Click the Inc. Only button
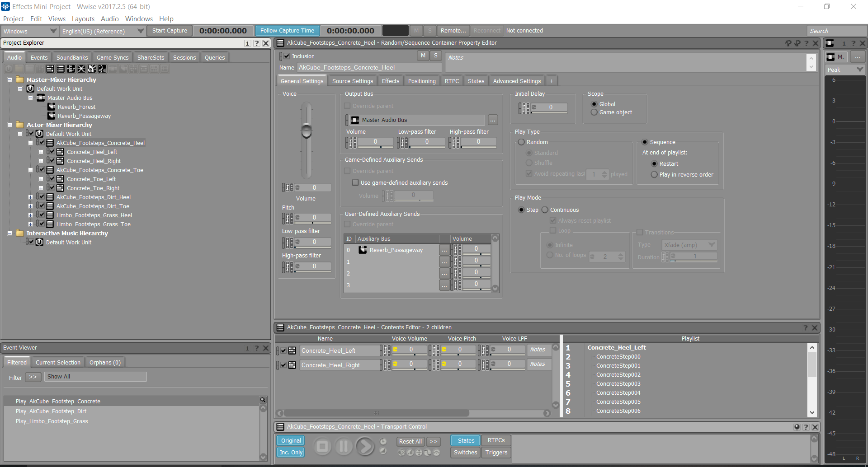 pos(291,453)
